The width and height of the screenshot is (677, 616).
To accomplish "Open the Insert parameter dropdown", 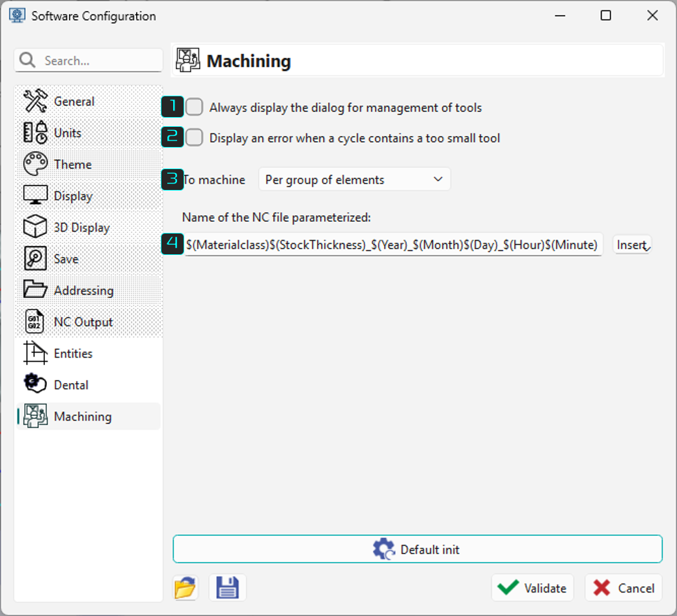I will coord(633,245).
